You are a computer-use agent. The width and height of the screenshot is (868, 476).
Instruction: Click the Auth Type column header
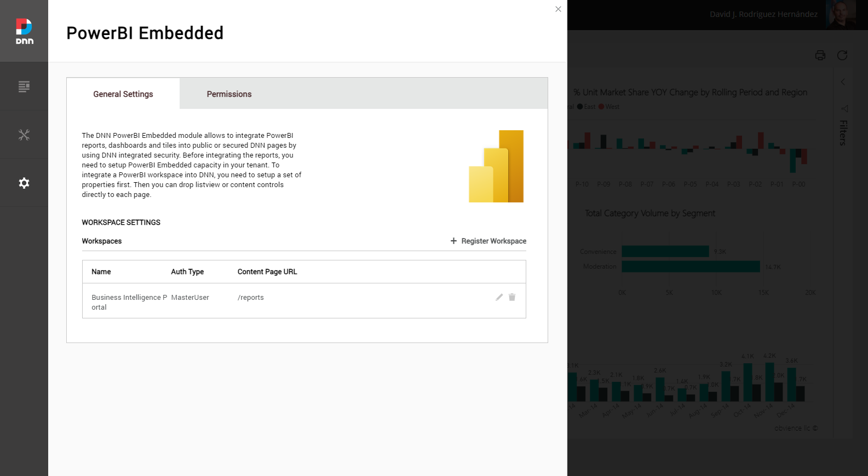coord(187,272)
